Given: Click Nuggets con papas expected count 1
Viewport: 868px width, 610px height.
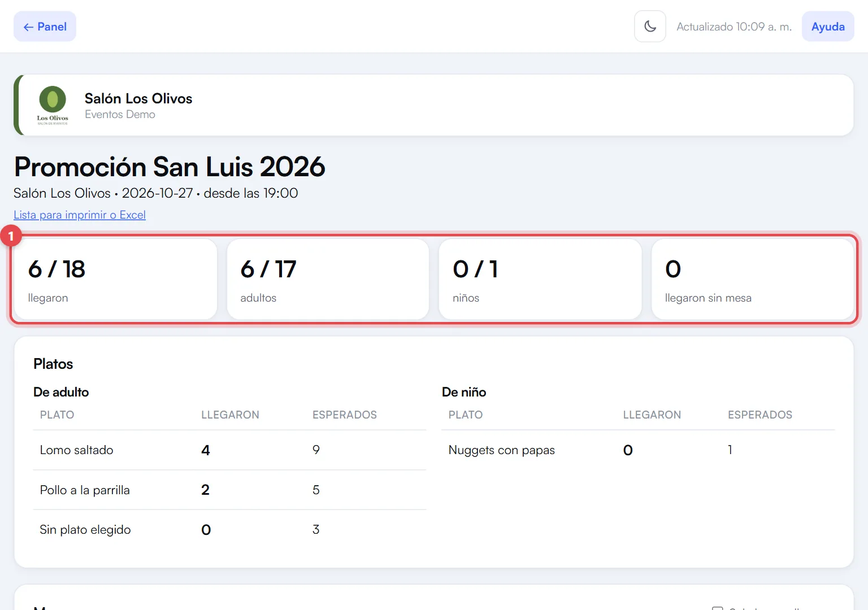Looking at the screenshot, I should point(730,450).
